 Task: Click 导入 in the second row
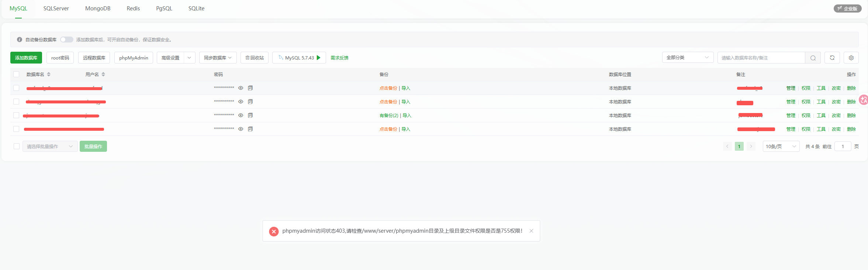pyautogui.click(x=406, y=102)
